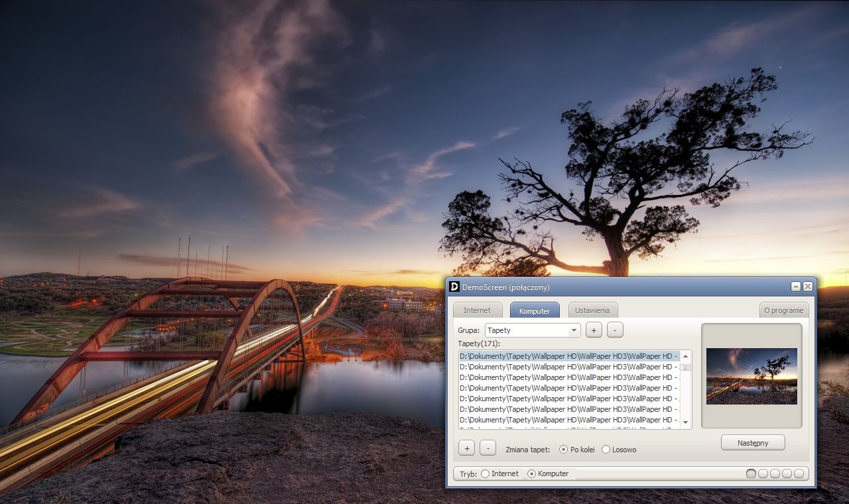The width and height of the screenshot is (849, 504).
Task: Switch to the Internet tab
Action: point(478,310)
